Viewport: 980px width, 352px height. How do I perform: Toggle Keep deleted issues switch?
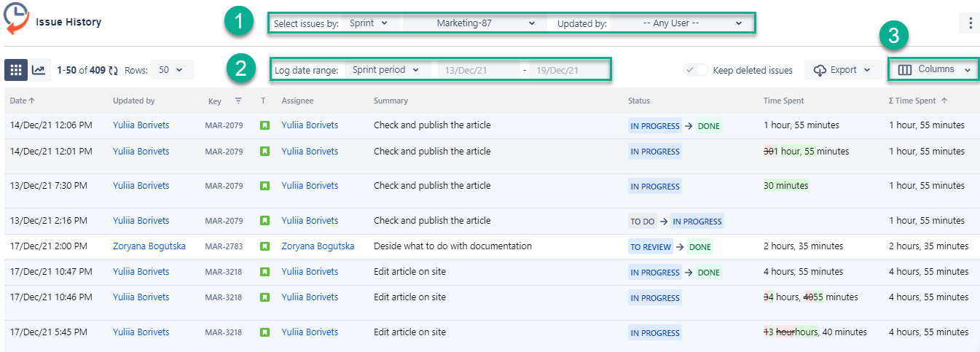coord(697,70)
